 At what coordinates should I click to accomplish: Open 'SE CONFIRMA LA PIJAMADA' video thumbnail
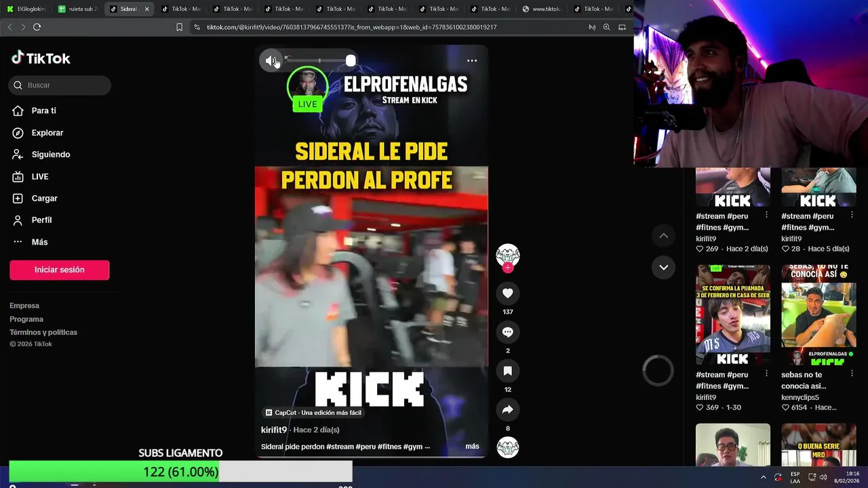(x=733, y=315)
